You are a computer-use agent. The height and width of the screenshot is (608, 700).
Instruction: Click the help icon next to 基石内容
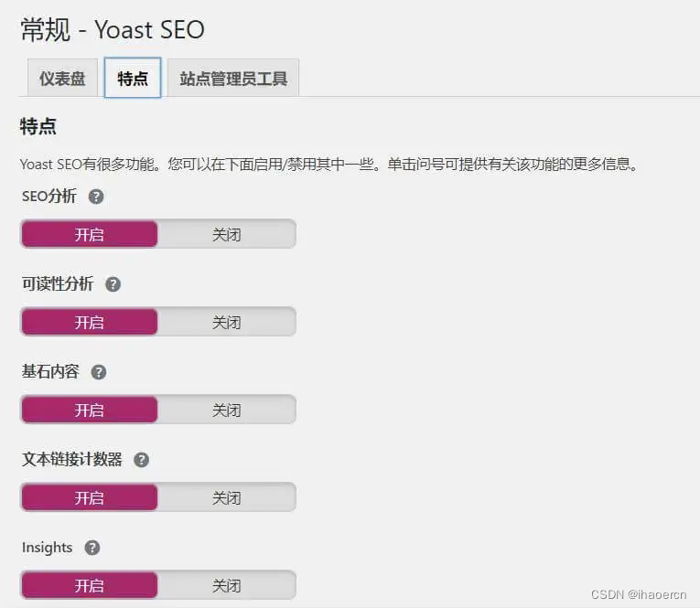pyautogui.click(x=99, y=372)
